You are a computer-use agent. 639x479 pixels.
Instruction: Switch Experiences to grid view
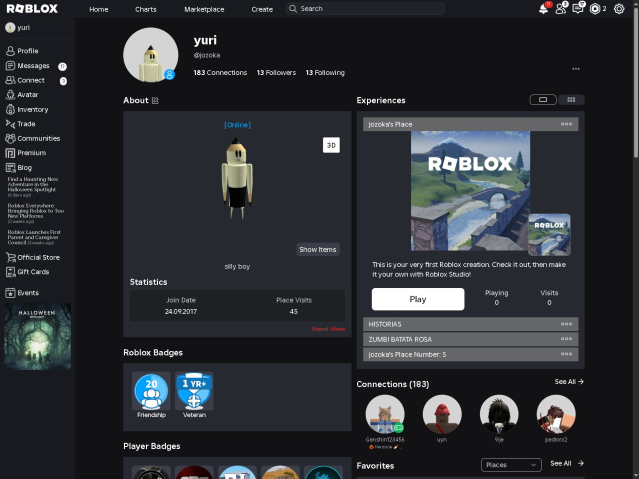coord(571,100)
